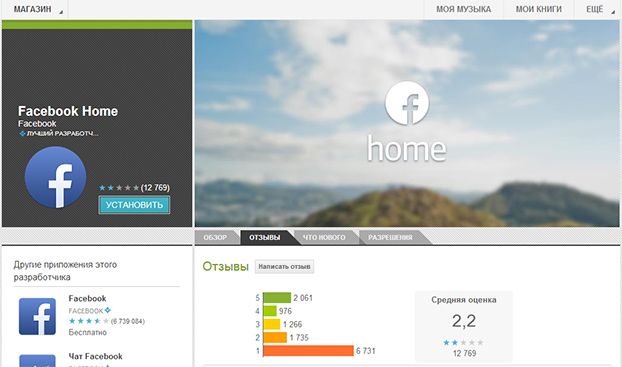Click Написать отзыв button
Viewport: 622px width, 367px height.
pos(284,267)
